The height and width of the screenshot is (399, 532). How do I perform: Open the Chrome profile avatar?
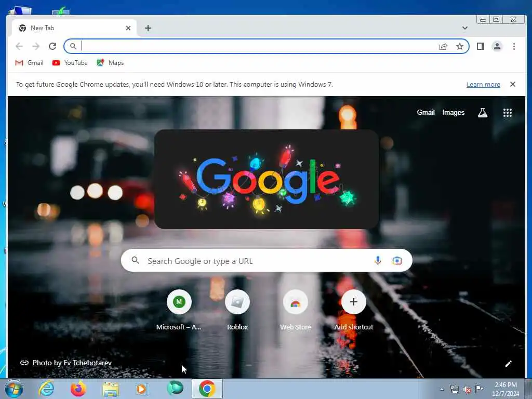click(x=497, y=46)
